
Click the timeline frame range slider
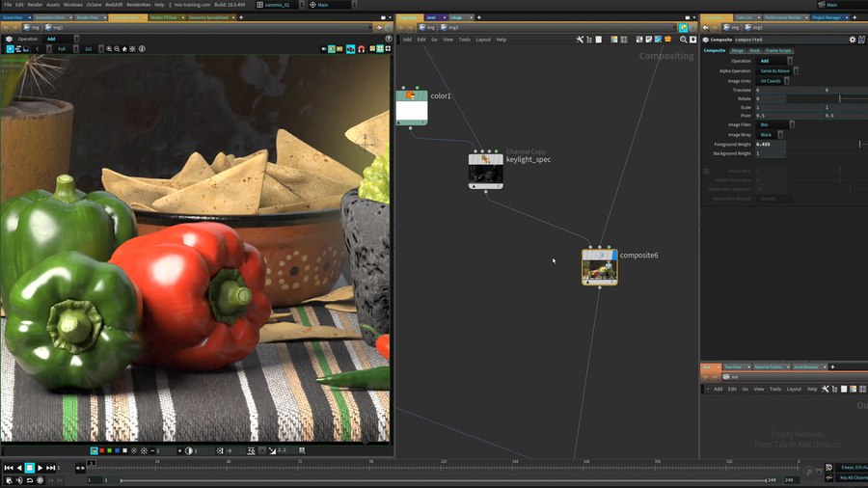coord(443,480)
